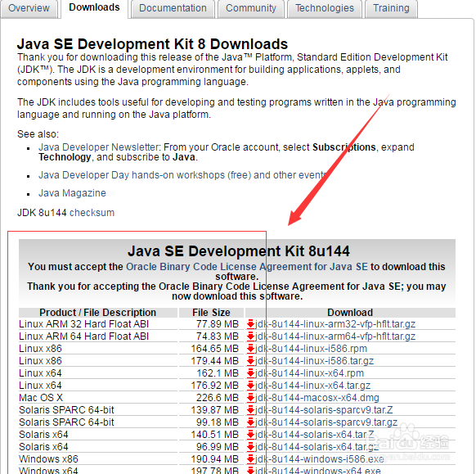Click the 226.6 MB file size cell

(x=218, y=397)
